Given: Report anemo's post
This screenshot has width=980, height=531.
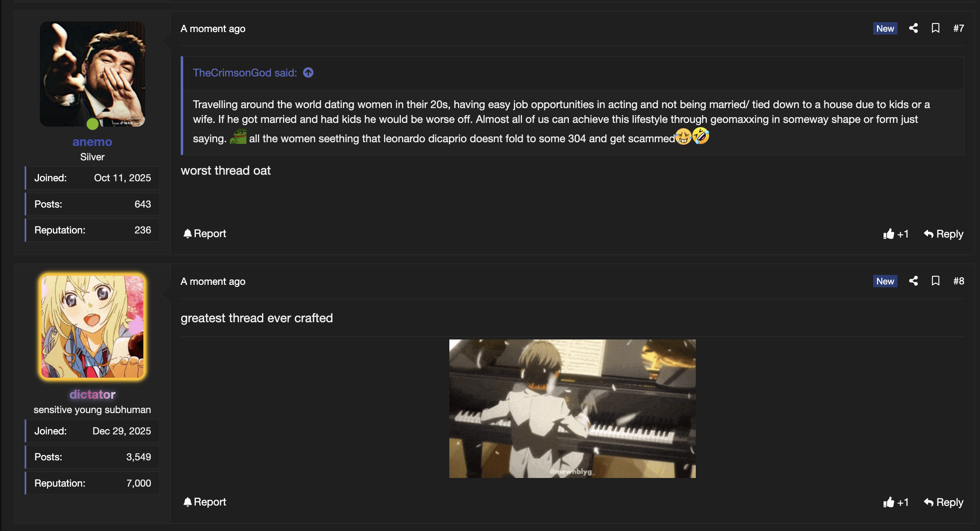Looking at the screenshot, I should coord(205,233).
